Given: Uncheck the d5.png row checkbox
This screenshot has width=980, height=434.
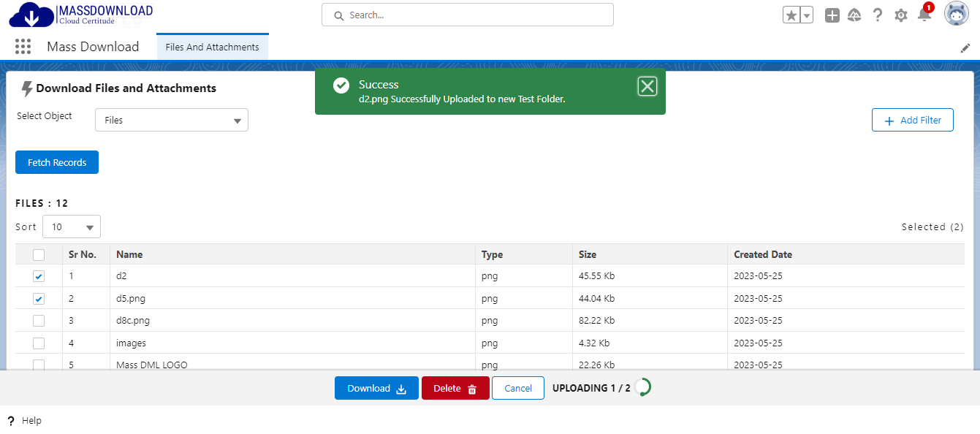Looking at the screenshot, I should tap(39, 299).
